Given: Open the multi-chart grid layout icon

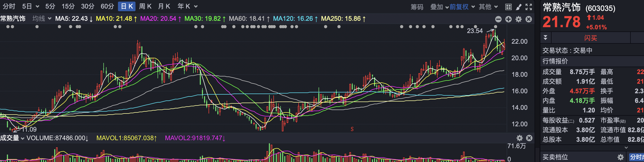Looking at the screenshot, I should pyautogui.click(x=509, y=7).
